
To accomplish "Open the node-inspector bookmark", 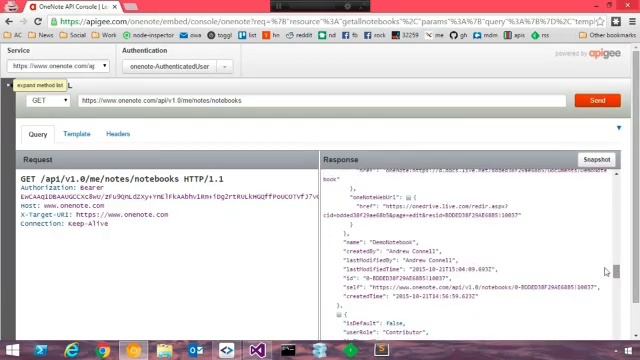I will [148, 36].
